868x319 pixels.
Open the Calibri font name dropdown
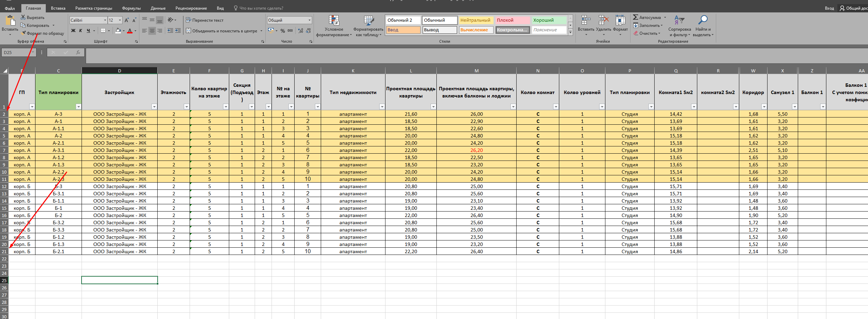click(105, 20)
